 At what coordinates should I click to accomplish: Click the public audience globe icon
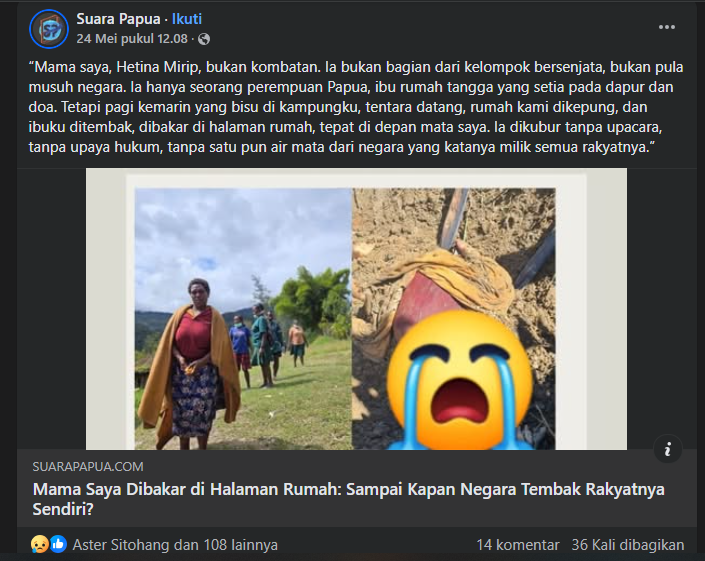click(204, 39)
